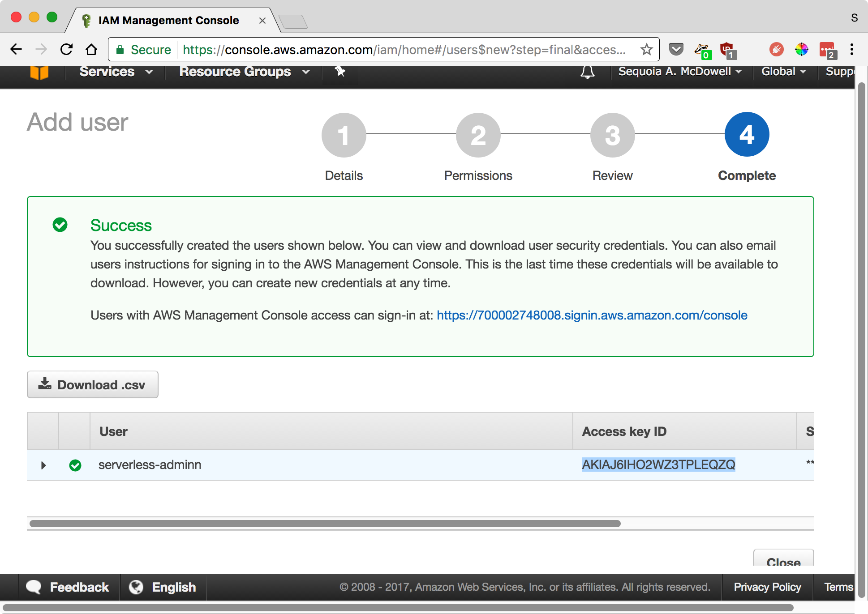Open the Feedback link

(79, 587)
